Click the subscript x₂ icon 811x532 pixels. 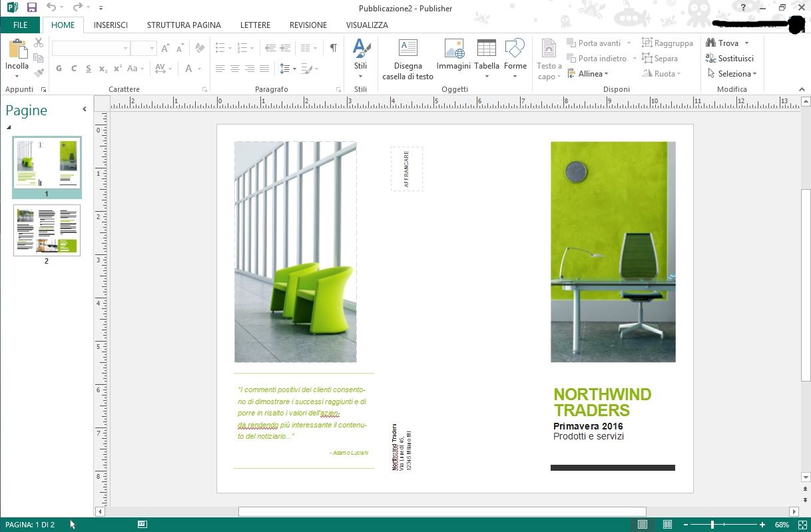click(103, 69)
